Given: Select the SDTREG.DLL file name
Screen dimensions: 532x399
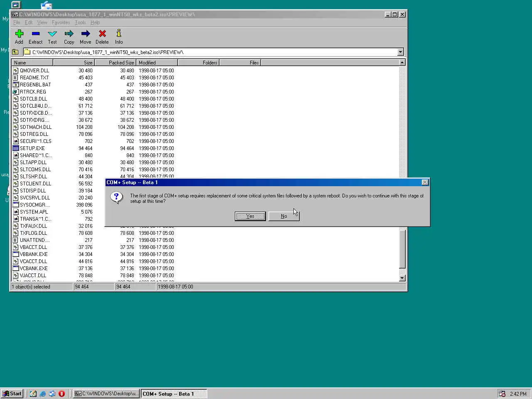Looking at the screenshot, I should 34,134.
